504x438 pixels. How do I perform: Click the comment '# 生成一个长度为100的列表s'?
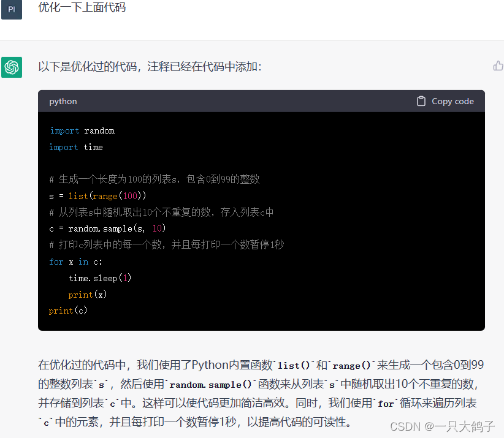click(x=113, y=179)
